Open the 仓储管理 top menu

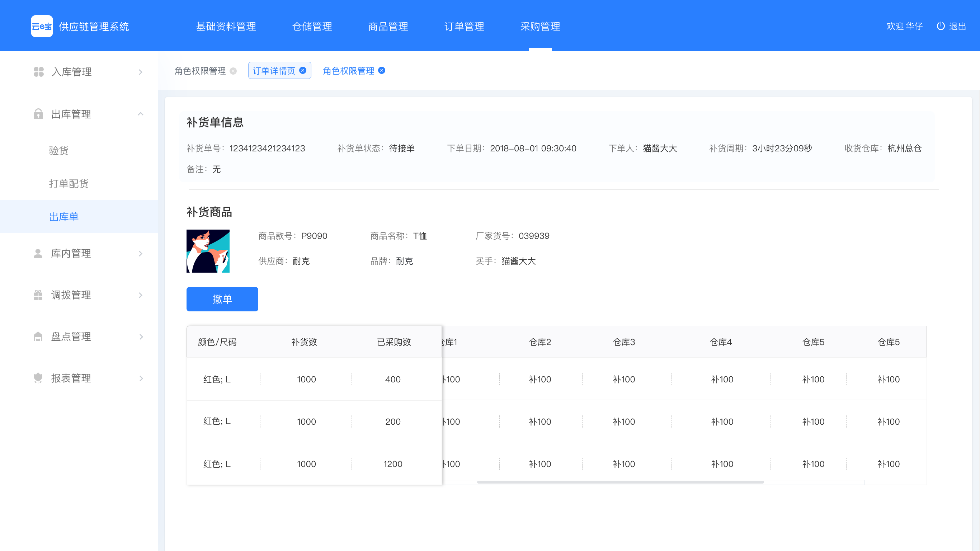point(312,26)
